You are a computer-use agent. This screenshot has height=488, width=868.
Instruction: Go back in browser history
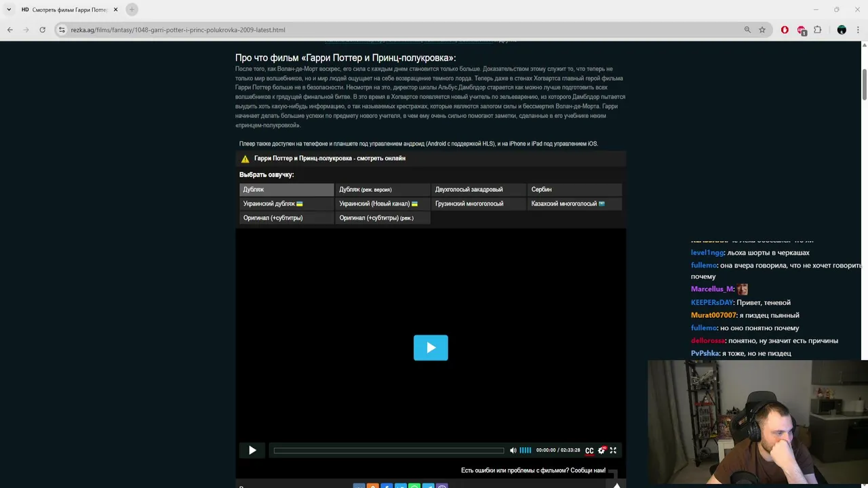tap(9, 30)
